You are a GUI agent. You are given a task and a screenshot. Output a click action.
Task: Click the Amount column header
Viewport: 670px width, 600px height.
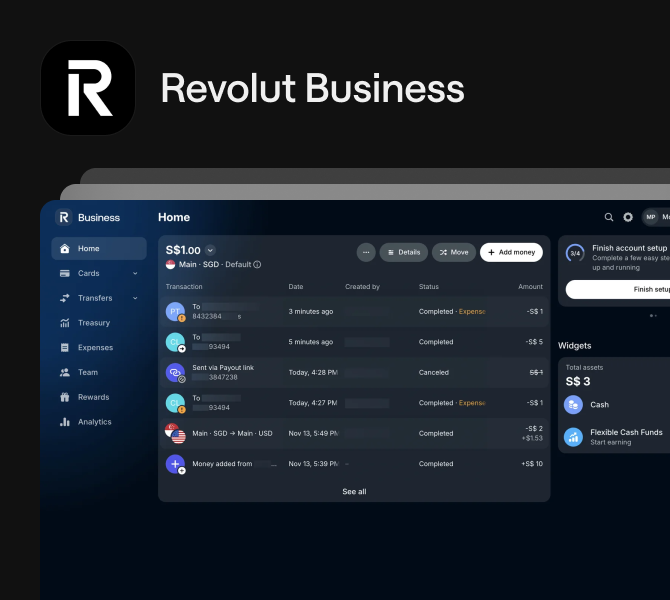pyautogui.click(x=530, y=287)
